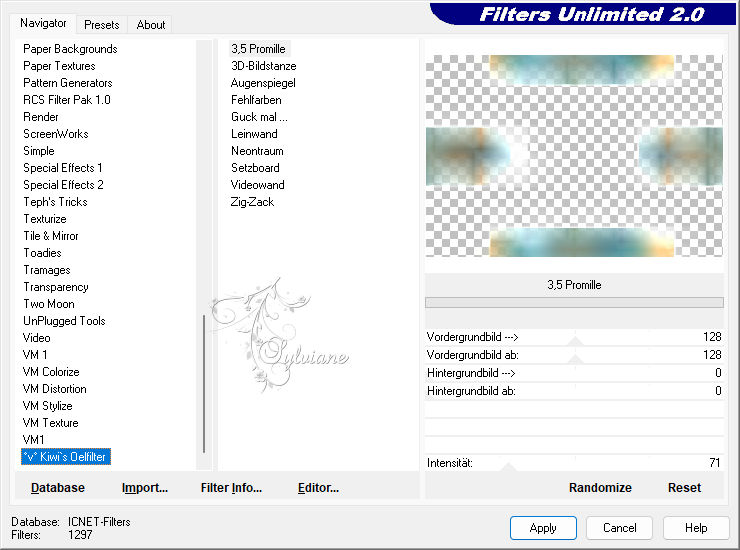Pick VM Texture category
Screen dimensions: 740x550
click(x=50, y=423)
